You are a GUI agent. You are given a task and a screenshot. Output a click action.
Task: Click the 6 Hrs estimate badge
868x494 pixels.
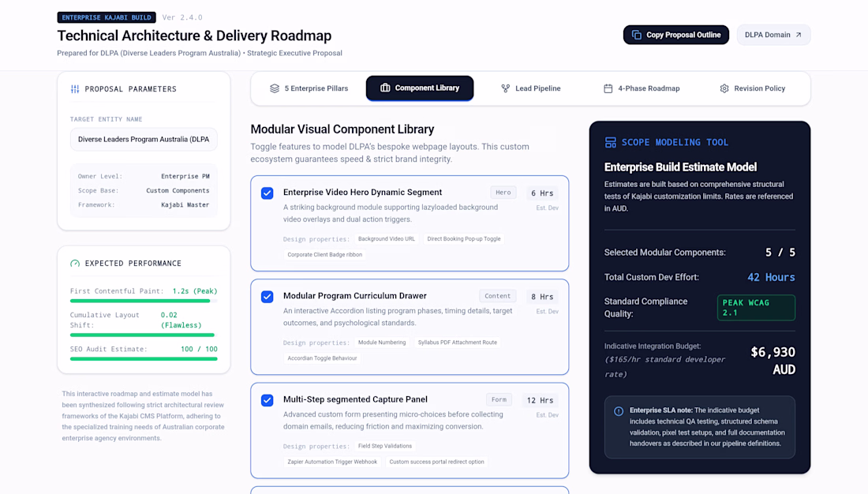coord(542,193)
